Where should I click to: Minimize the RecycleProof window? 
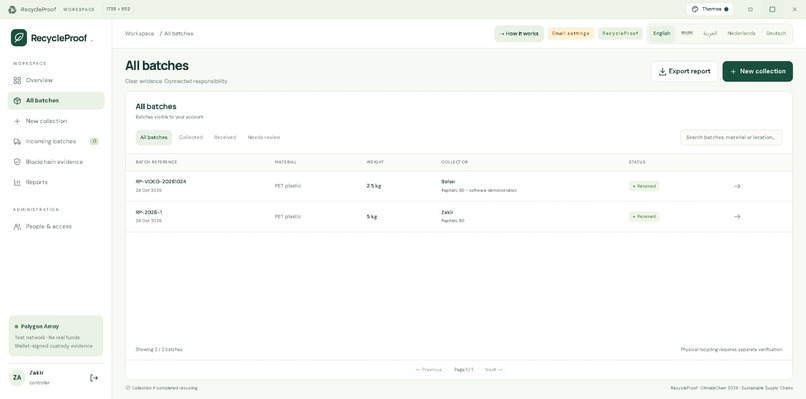[x=750, y=9]
